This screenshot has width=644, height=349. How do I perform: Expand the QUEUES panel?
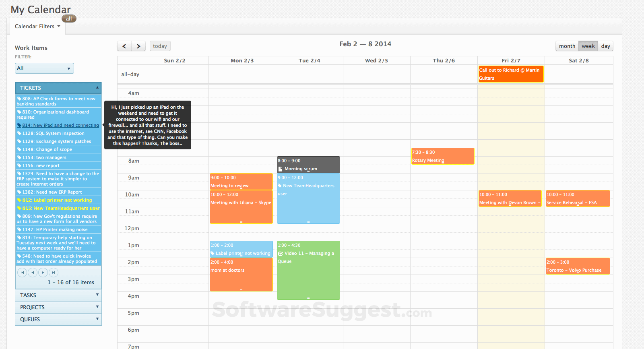point(58,319)
